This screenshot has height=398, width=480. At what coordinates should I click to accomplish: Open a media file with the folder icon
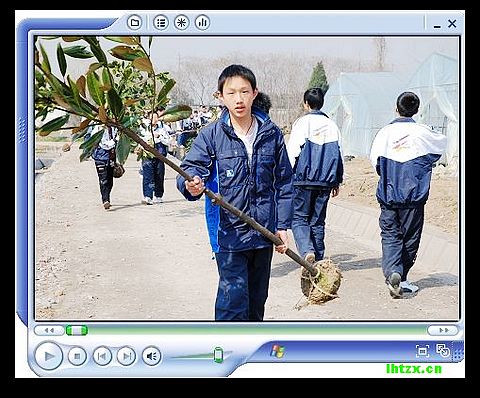click(x=135, y=23)
